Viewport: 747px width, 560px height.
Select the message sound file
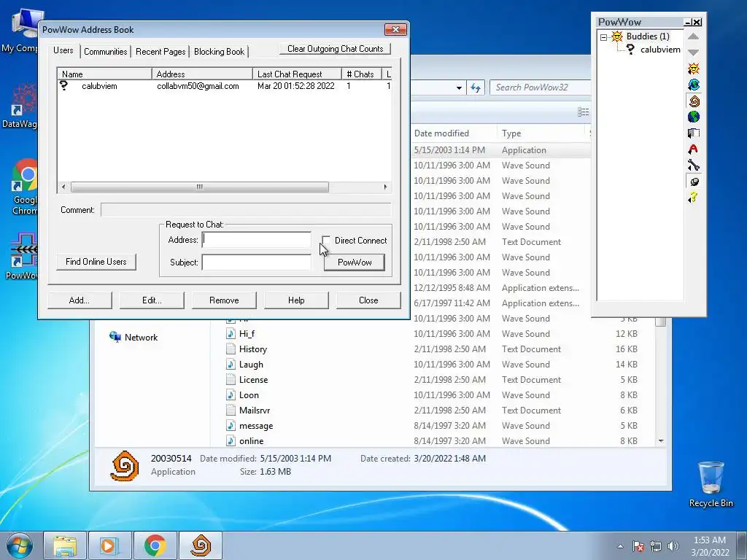tap(256, 426)
